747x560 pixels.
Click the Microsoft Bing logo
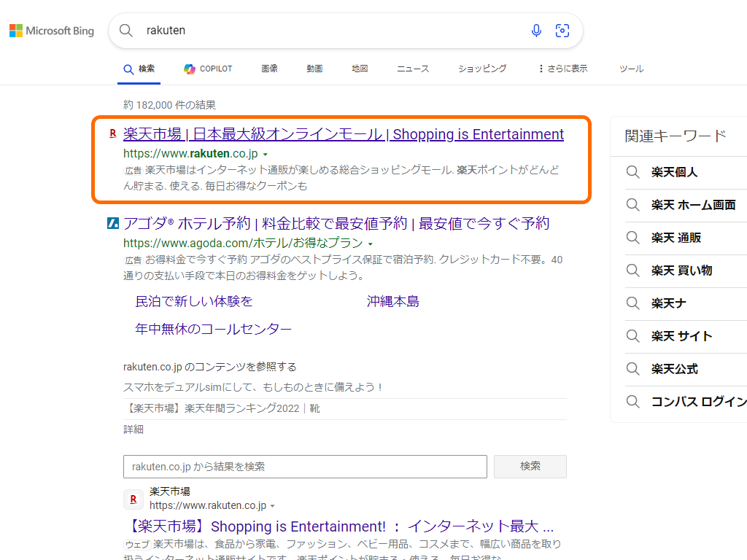(51, 31)
